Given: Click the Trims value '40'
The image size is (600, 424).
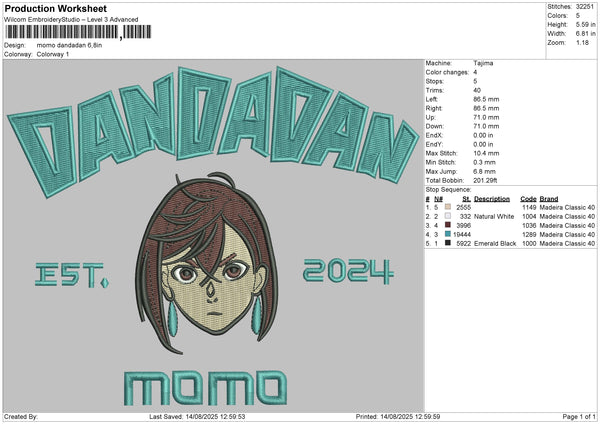Looking at the screenshot, I should [x=477, y=90].
